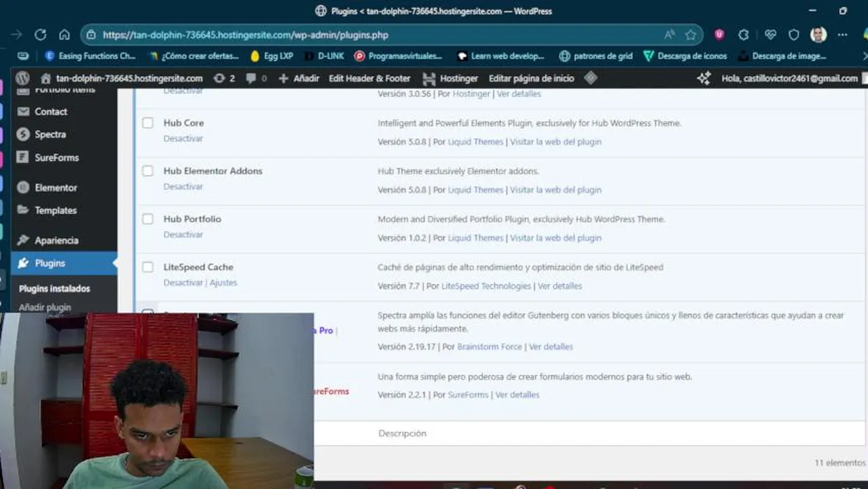Deactivate Hub Elementor Addons via Desactivar
The width and height of the screenshot is (868, 489).
[183, 186]
